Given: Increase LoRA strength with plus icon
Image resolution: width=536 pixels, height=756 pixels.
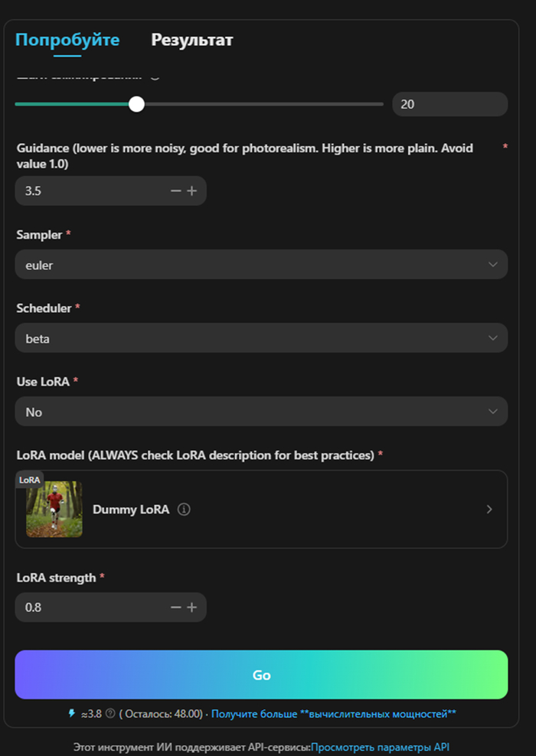Looking at the screenshot, I should click(191, 608).
